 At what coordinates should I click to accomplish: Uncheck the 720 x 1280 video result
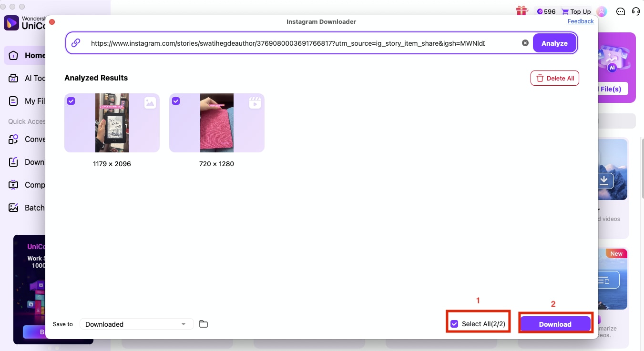(176, 101)
